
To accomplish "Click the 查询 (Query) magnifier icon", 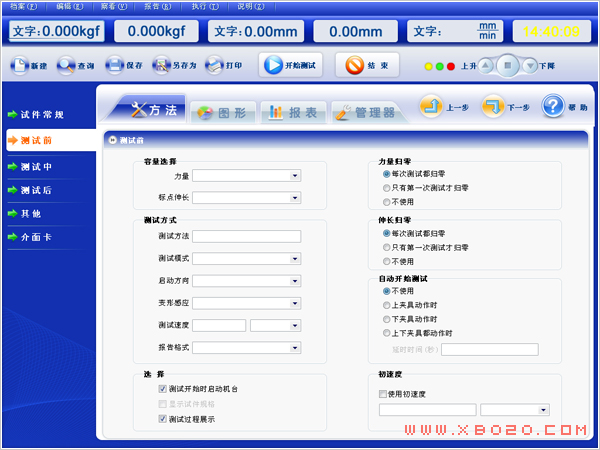I will (66, 66).
